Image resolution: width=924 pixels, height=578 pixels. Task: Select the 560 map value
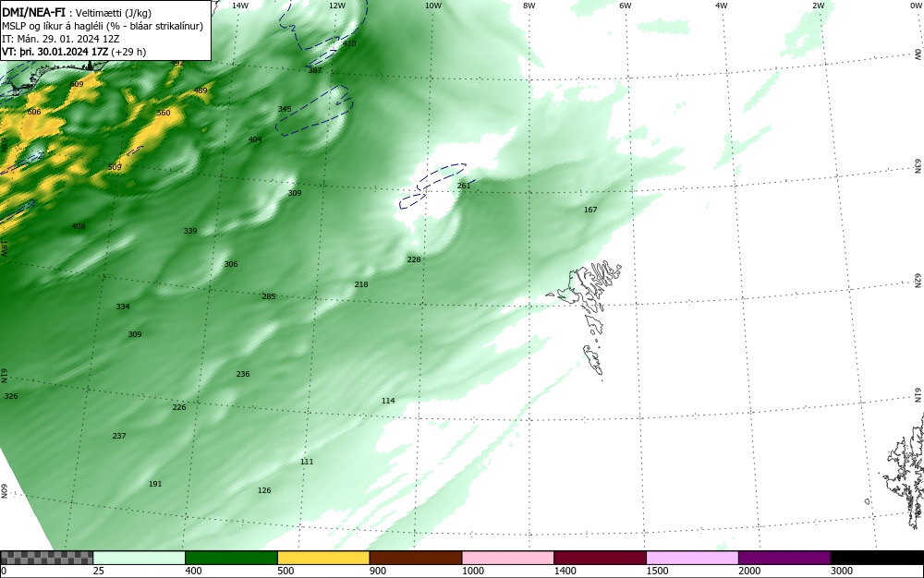[164, 113]
